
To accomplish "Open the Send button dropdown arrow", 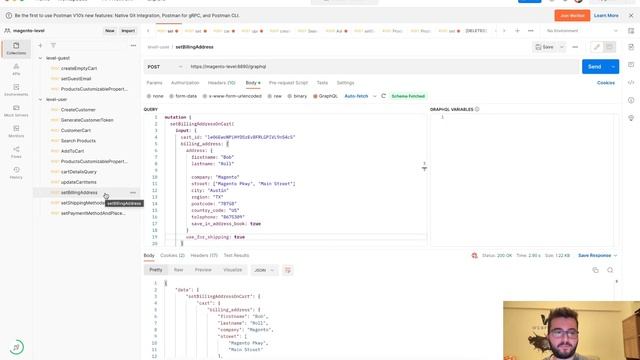I will pyautogui.click(x=613, y=67).
